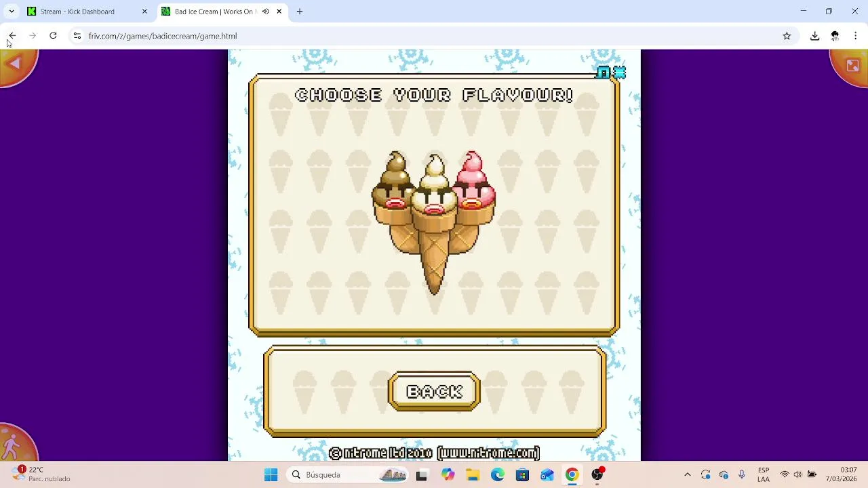Show hidden system tray icons
The height and width of the screenshot is (488, 868).
point(687,475)
